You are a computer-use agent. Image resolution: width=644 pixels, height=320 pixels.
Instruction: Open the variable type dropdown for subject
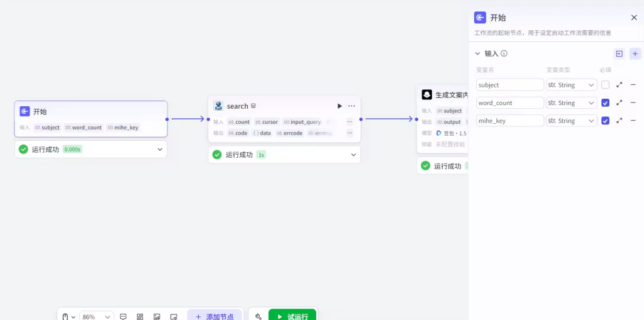pos(571,85)
